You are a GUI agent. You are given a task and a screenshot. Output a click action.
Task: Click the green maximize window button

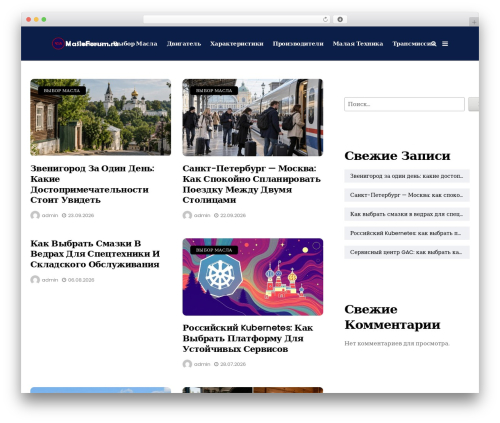point(44,19)
